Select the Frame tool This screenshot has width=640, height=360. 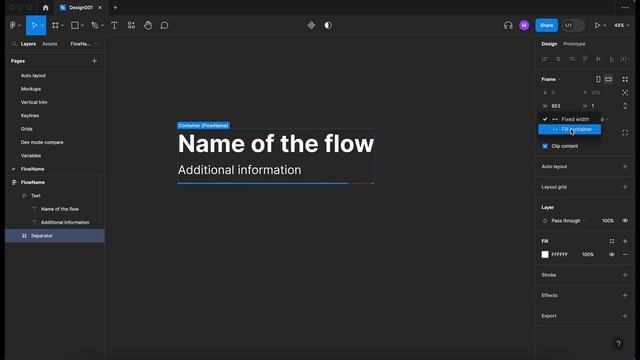55,25
